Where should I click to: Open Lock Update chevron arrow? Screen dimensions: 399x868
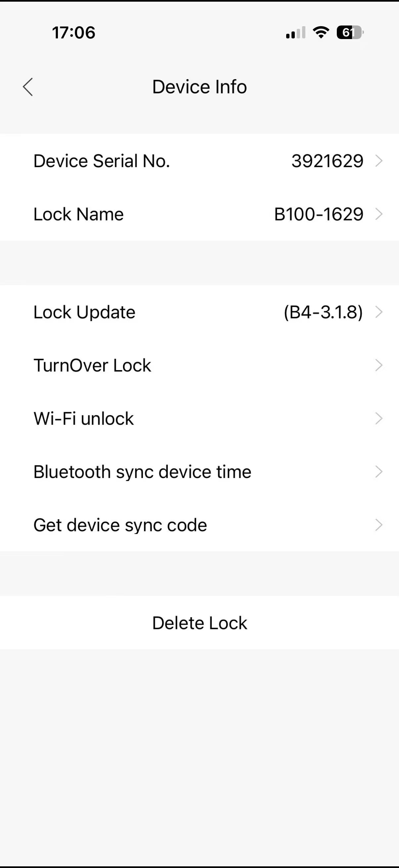379,312
